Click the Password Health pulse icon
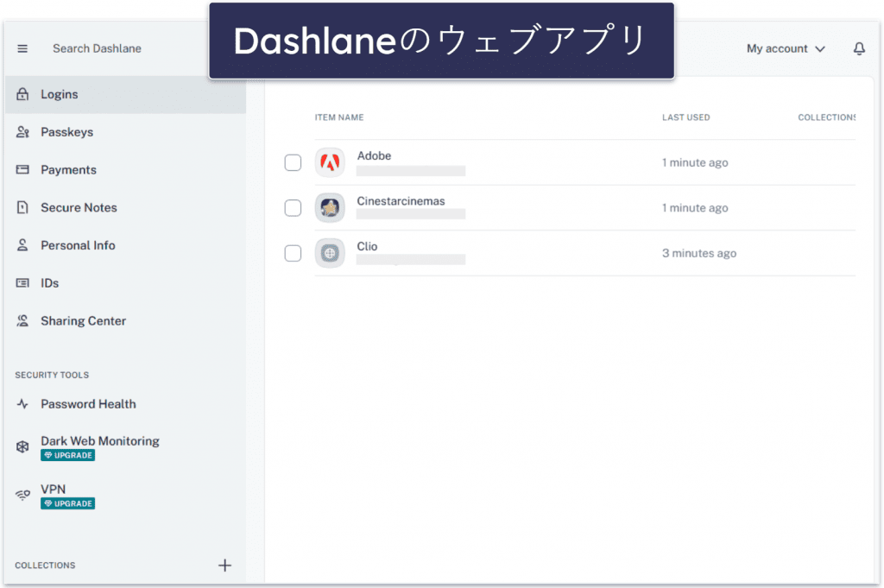 pos(22,404)
